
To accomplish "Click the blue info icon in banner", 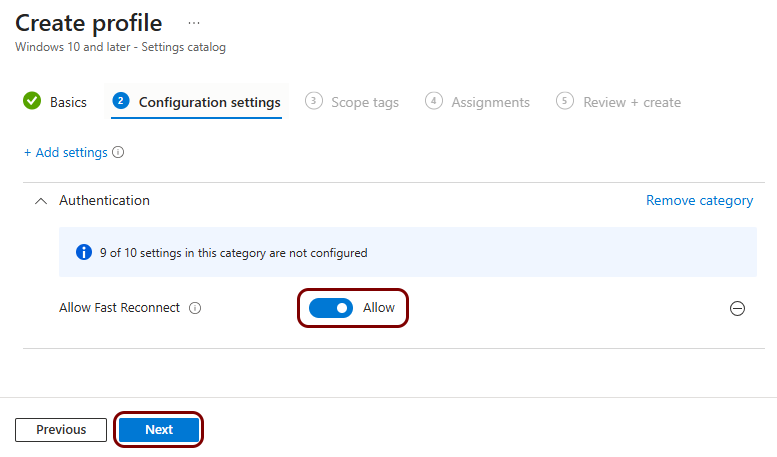I will pos(84,253).
